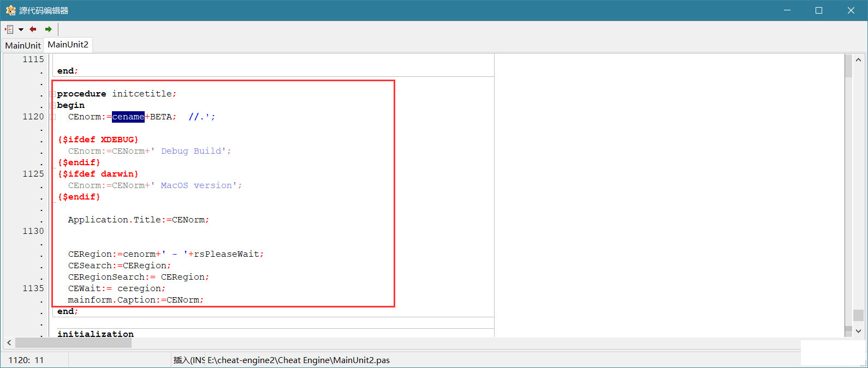Click the CERegionSearch assignment line
Screen dimensions: 868x368
click(x=139, y=277)
